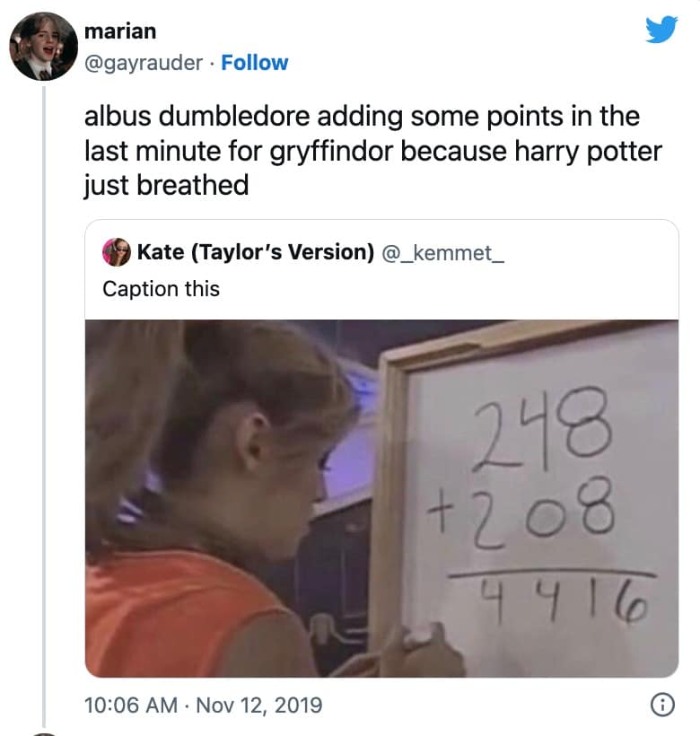This screenshot has width=700, height=736.
Task: Click the Nov 12, 2019 date
Action: [x=259, y=705]
